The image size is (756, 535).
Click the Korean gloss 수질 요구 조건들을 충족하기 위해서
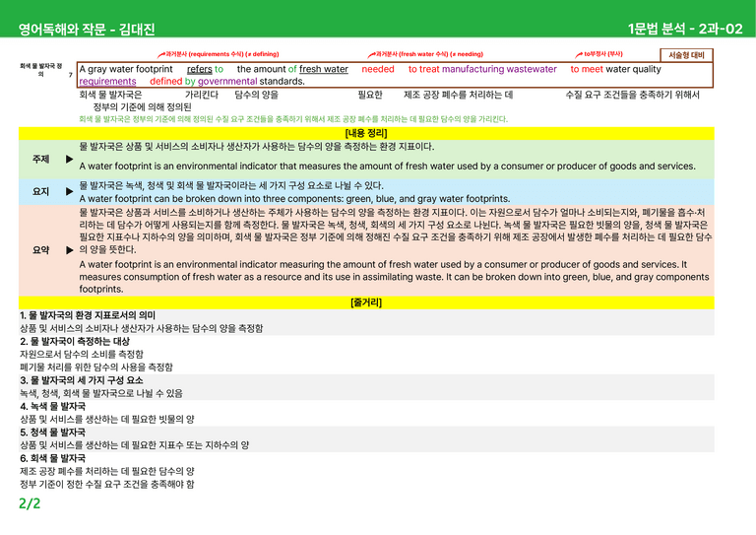[633, 95]
